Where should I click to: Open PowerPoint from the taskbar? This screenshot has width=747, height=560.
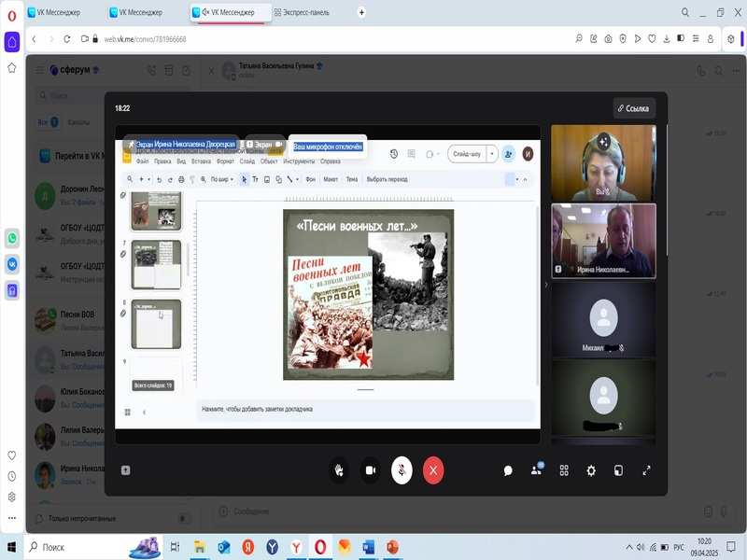[x=392, y=547]
